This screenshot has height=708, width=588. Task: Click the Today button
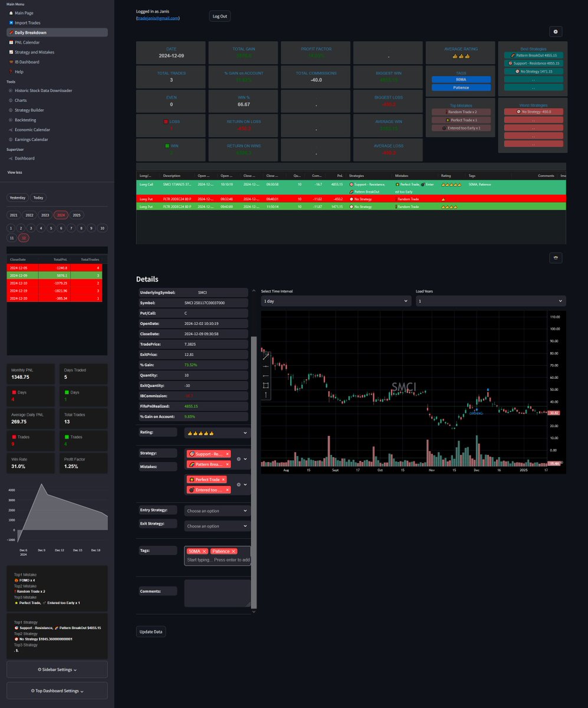pos(38,198)
